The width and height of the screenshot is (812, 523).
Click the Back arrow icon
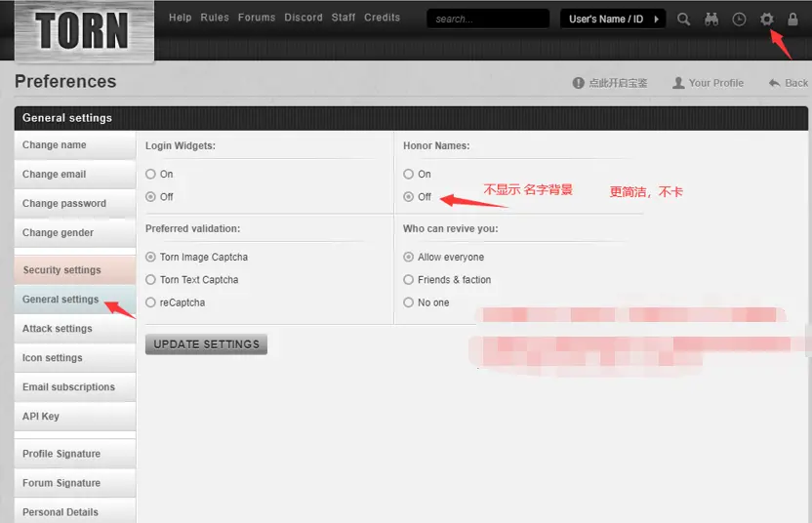(775, 83)
